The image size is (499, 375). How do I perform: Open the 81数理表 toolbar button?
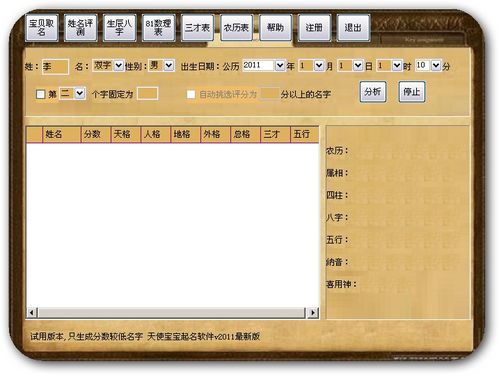click(x=158, y=28)
